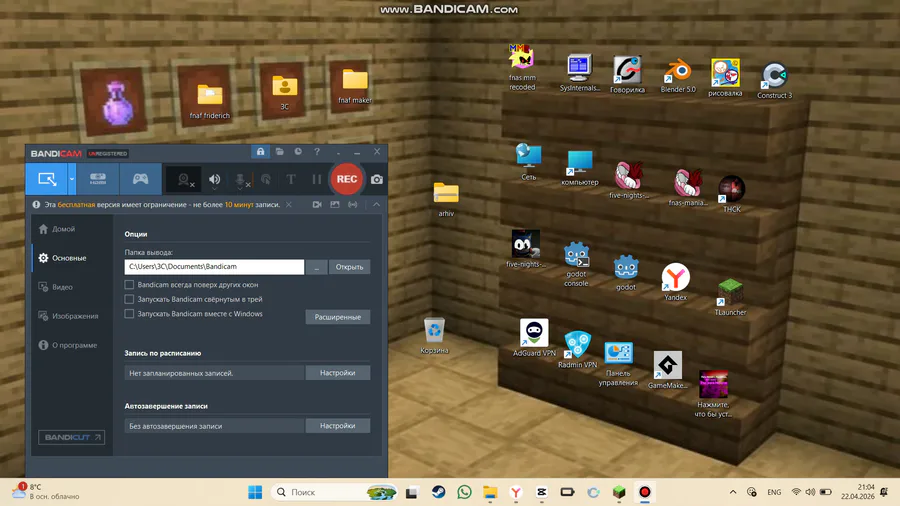Open Steam from the taskbar
The image size is (900, 506).
[439, 492]
